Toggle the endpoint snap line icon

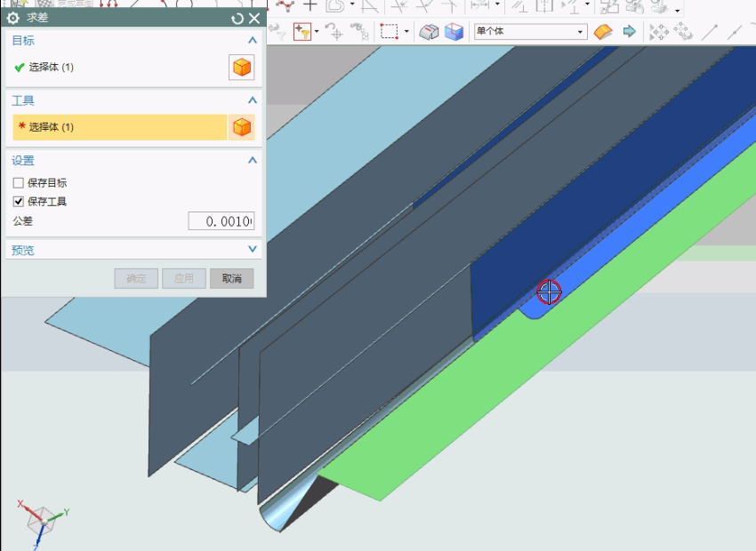pyautogui.click(x=709, y=32)
